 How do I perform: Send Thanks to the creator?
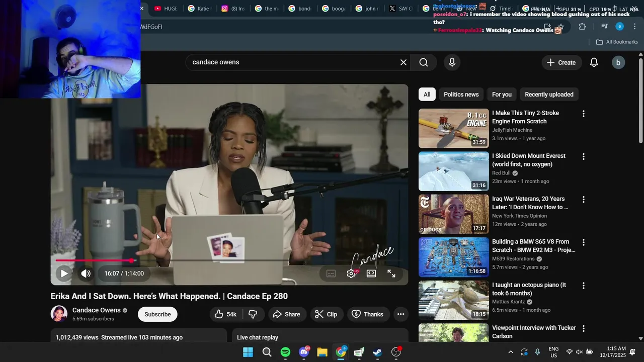[x=368, y=314]
